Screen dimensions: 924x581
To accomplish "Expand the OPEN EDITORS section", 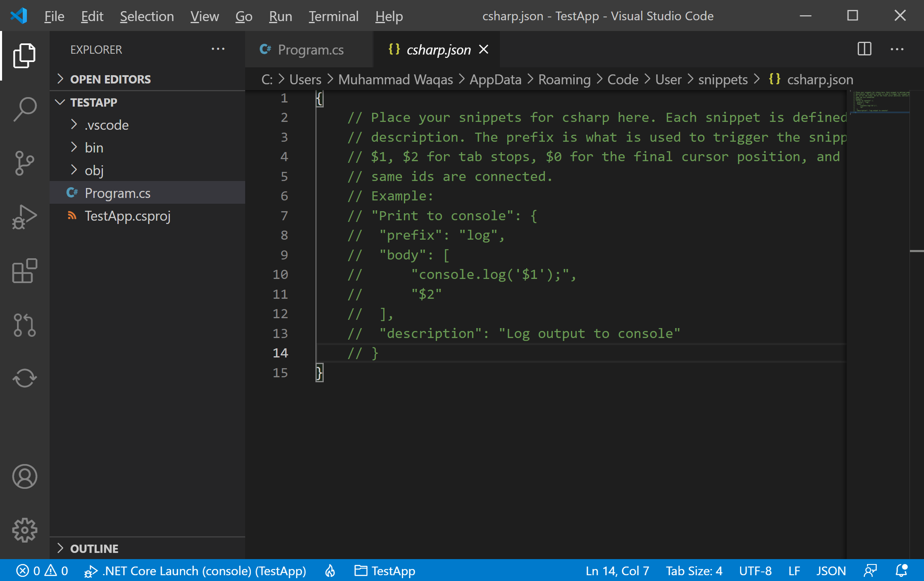I will coord(110,79).
